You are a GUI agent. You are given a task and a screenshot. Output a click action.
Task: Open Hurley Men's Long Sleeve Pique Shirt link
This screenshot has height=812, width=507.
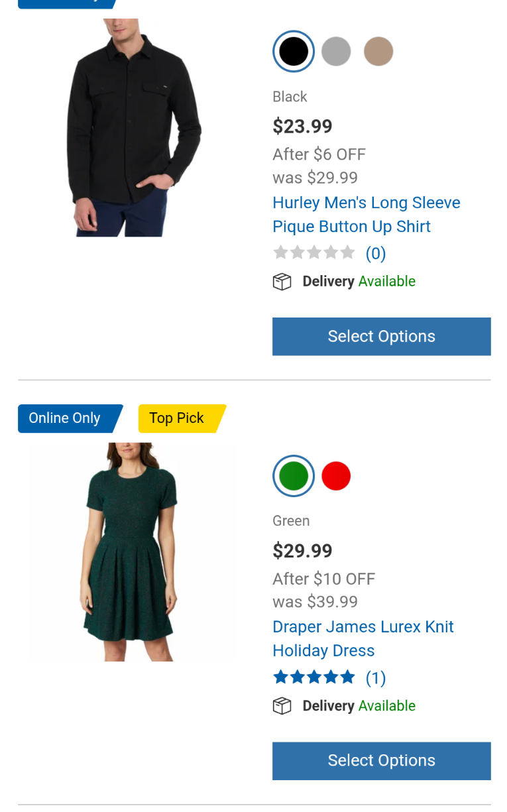click(x=366, y=214)
